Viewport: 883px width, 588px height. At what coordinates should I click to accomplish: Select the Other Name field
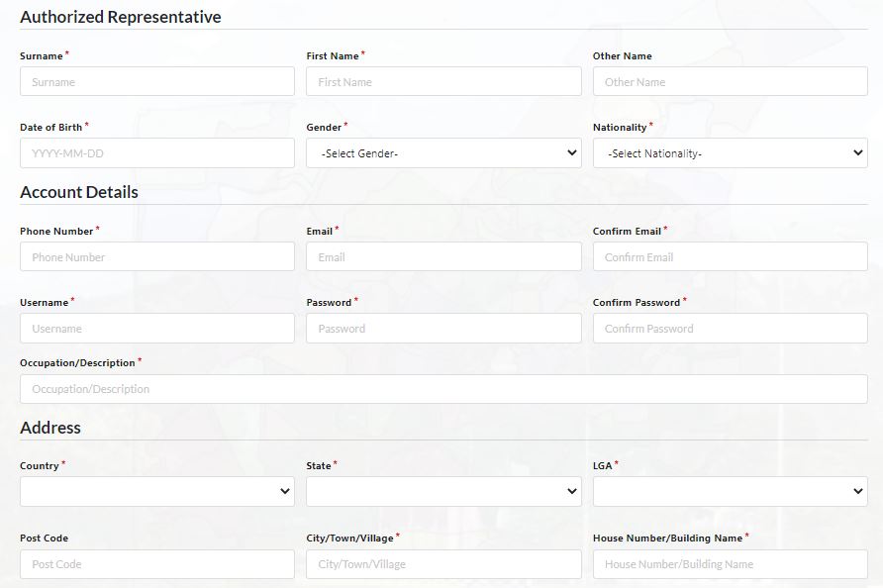[730, 81]
